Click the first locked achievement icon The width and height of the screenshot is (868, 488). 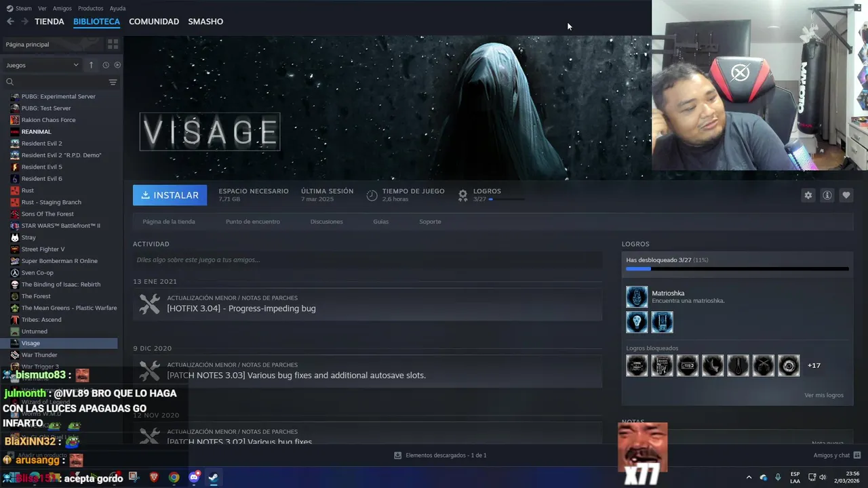(637, 365)
